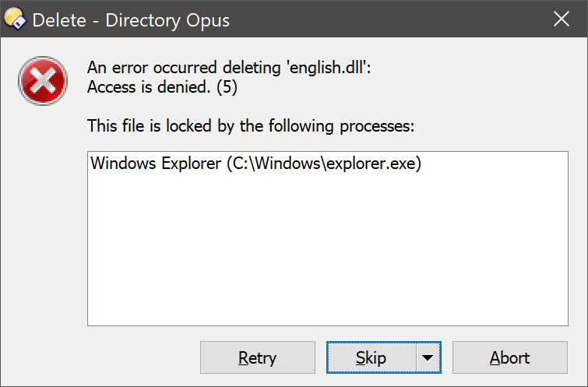The width and height of the screenshot is (588, 387).
Task: Open the dropdown arrow beside Skip
Action: point(428,357)
